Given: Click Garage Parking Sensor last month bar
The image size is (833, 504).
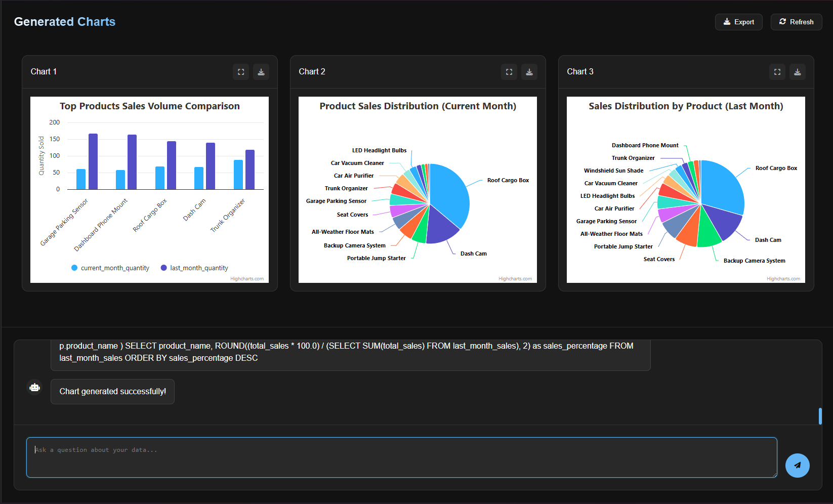Looking at the screenshot, I should [x=93, y=161].
